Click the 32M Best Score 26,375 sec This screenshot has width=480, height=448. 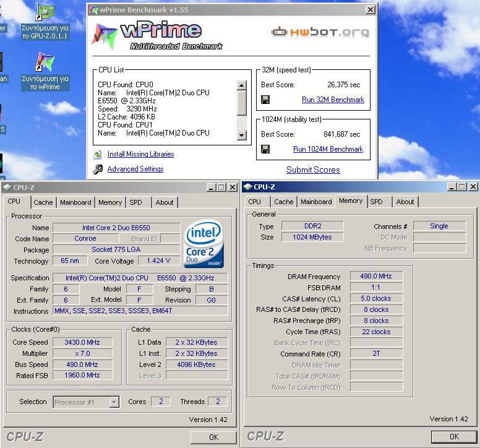point(343,85)
